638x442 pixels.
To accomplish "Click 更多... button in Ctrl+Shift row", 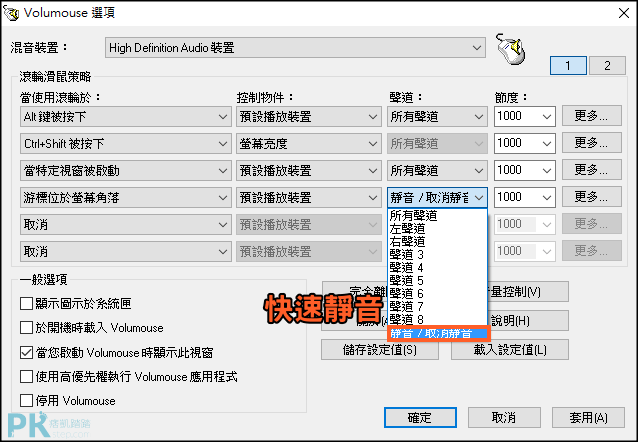I will [x=592, y=143].
